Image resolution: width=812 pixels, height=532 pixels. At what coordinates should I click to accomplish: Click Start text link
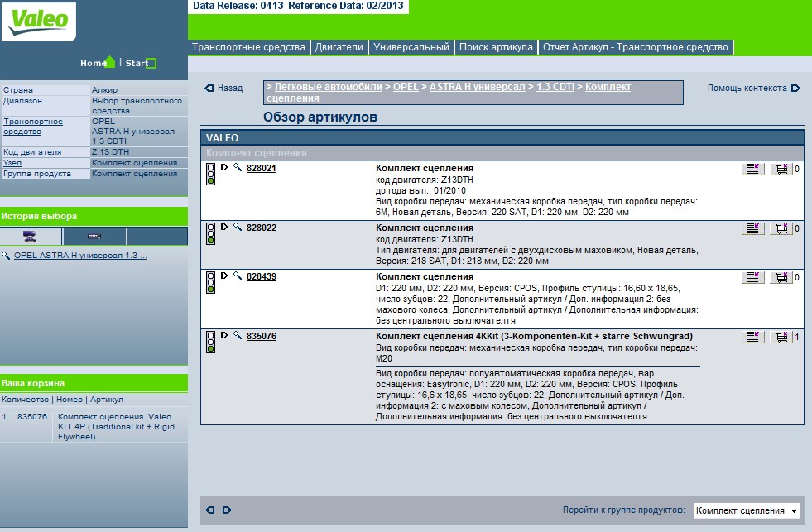[x=137, y=63]
